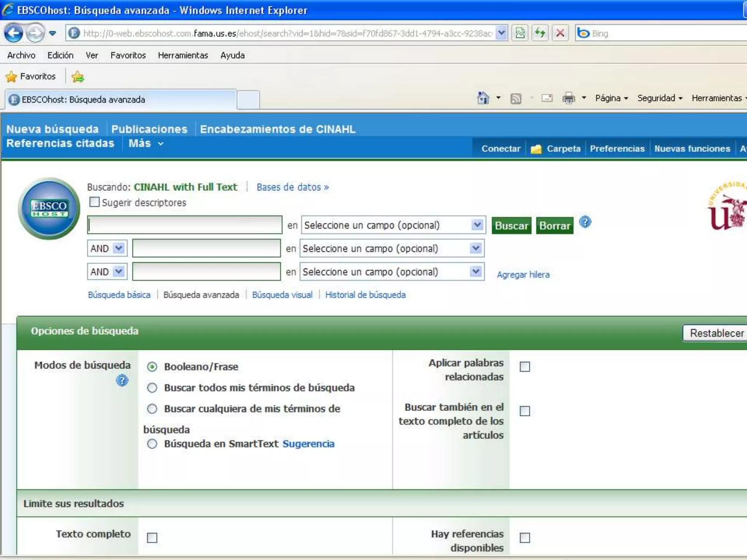747x560 pixels.
Task: Click the browser Back arrow button
Action: click(x=14, y=33)
